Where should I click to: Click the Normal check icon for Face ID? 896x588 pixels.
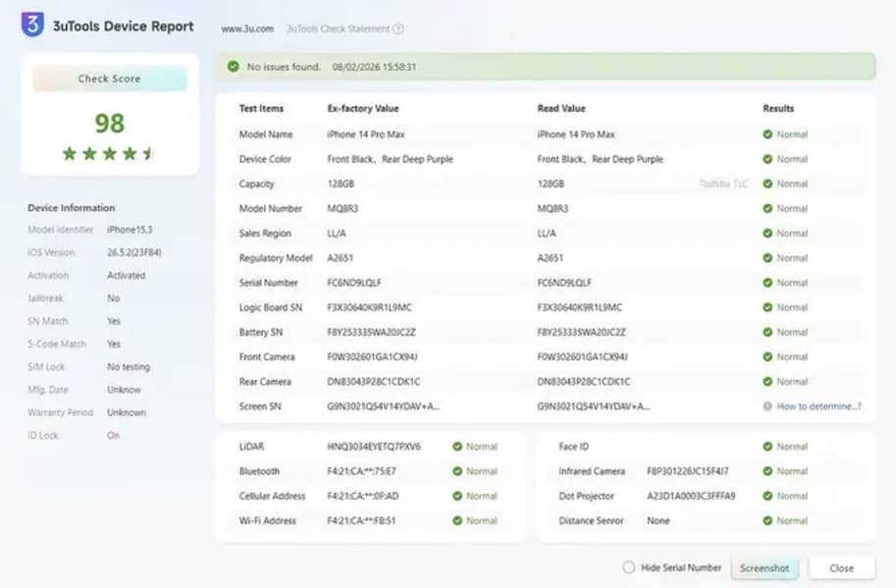coord(767,447)
